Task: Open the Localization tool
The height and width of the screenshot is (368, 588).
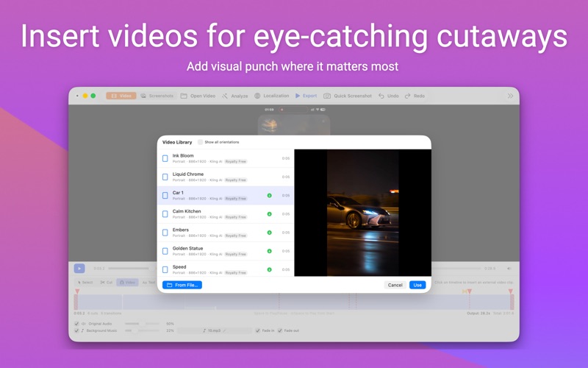Action: [x=271, y=96]
